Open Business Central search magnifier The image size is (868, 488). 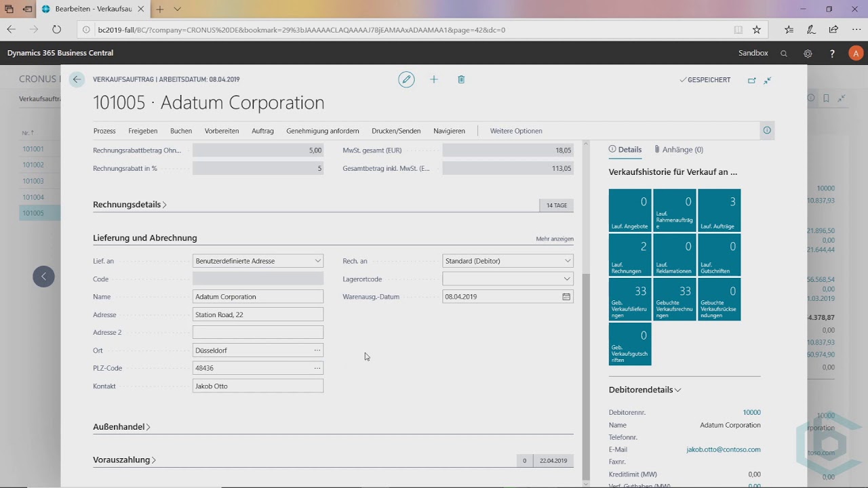click(784, 53)
